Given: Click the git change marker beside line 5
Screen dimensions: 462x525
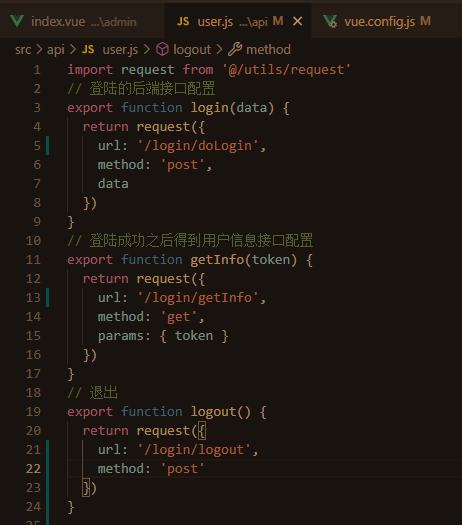Looking at the screenshot, I should click(48, 146).
